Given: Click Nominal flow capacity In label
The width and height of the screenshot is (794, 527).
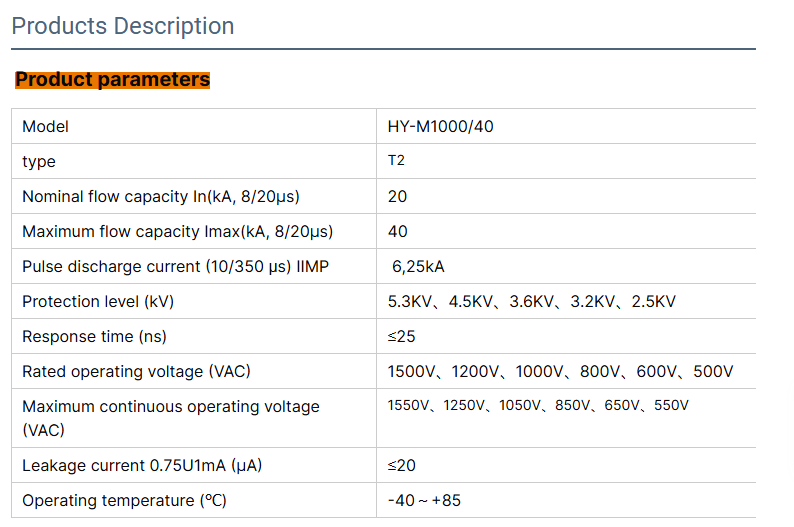Looking at the screenshot, I should 160,197.
